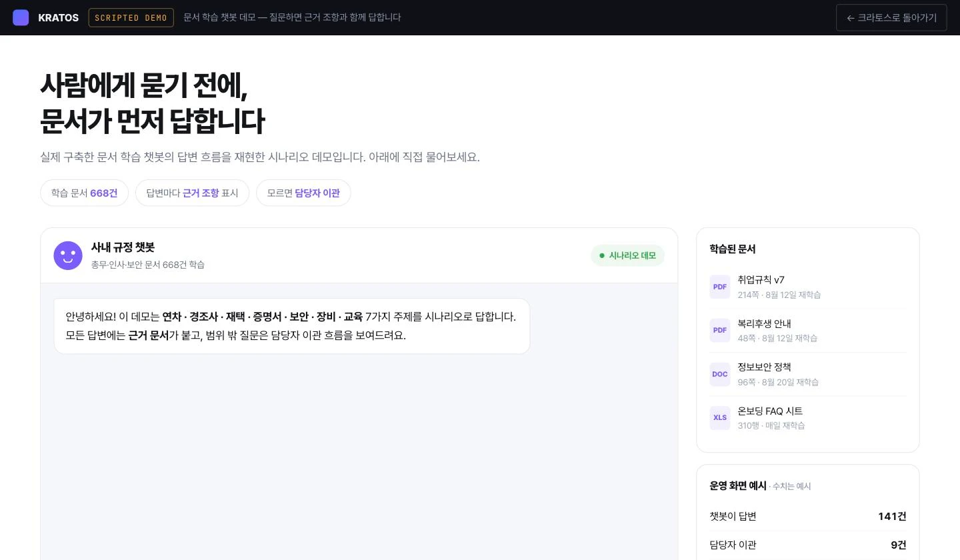Open the 취업규칙 v7 document title
This screenshot has height=560, width=960.
[761, 279]
